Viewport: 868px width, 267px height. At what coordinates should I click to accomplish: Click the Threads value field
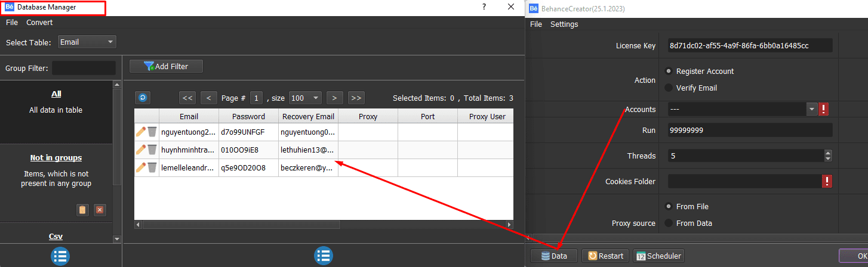point(745,156)
